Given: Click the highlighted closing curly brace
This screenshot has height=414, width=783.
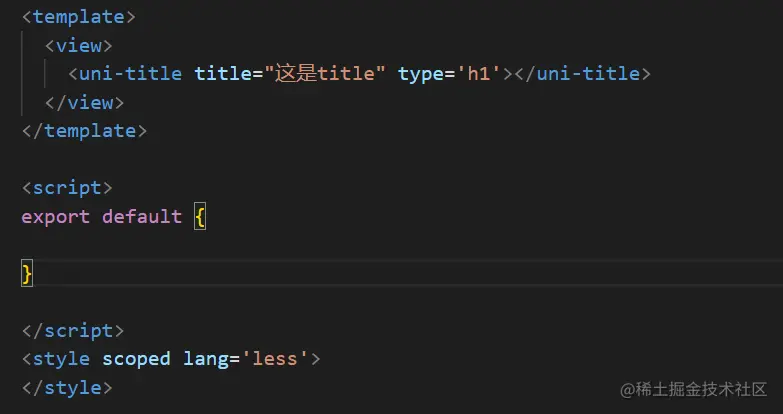Looking at the screenshot, I should [x=27, y=274].
